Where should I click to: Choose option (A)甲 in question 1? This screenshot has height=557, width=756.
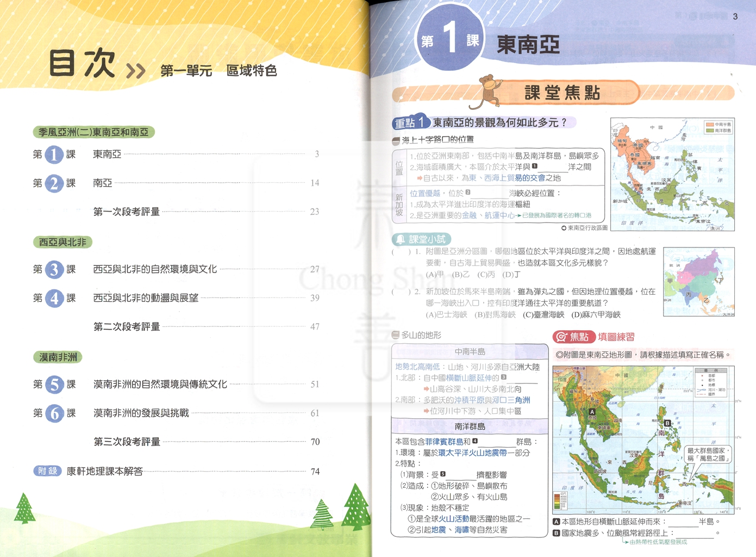click(435, 275)
